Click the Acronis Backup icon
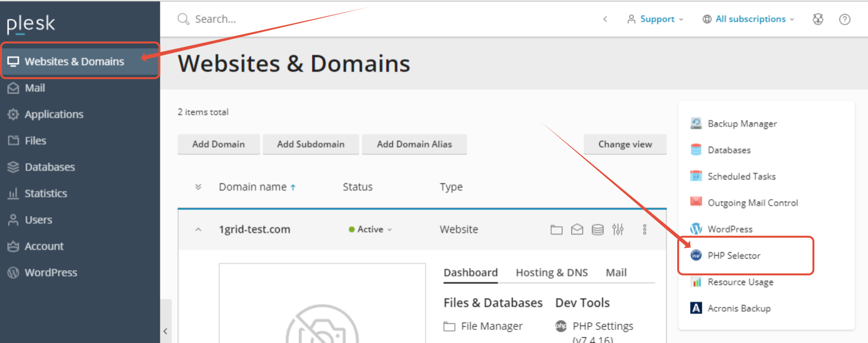 point(696,308)
